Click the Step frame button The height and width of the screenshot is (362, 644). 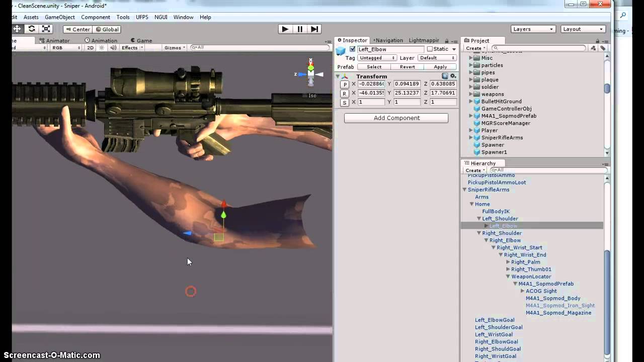tap(314, 29)
